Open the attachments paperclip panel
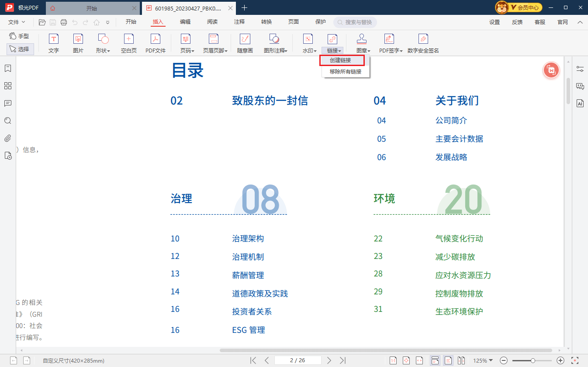The width and height of the screenshot is (588, 367). [x=8, y=138]
